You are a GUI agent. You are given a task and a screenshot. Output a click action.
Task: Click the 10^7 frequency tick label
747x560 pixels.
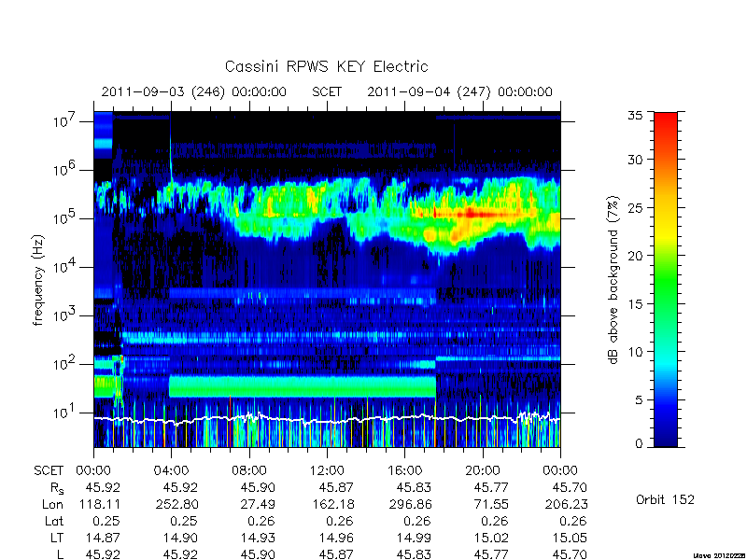click(x=65, y=119)
